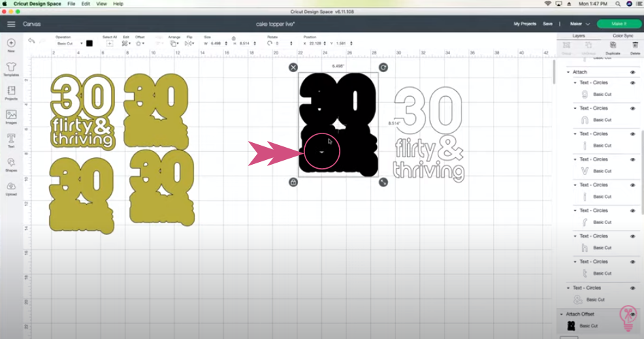Open the hamburger menu in Design Space
This screenshot has width=644, height=339.
[x=11, y=25]
